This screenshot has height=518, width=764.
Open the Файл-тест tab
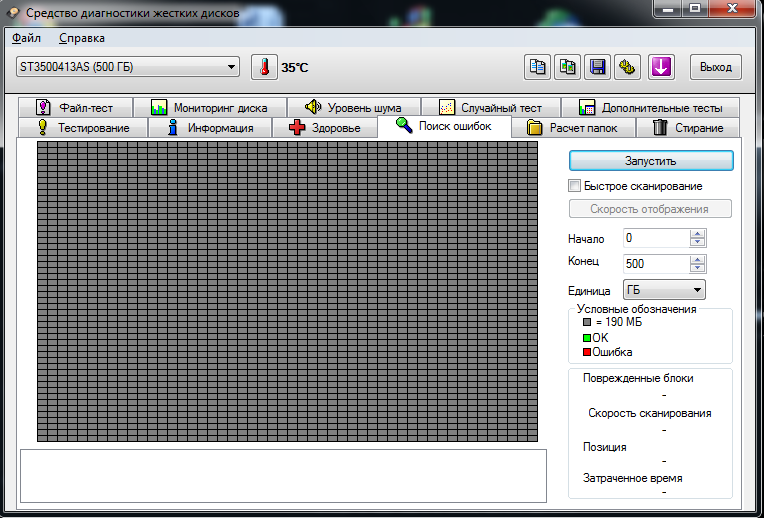coord(75,107)
